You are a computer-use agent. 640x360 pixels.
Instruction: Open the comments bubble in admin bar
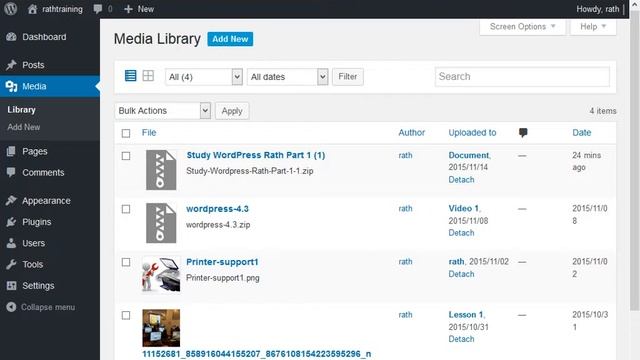click(98, 9)
